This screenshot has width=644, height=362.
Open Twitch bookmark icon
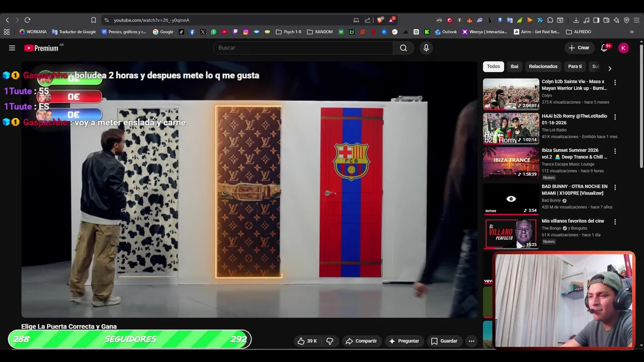pos(235,32)
